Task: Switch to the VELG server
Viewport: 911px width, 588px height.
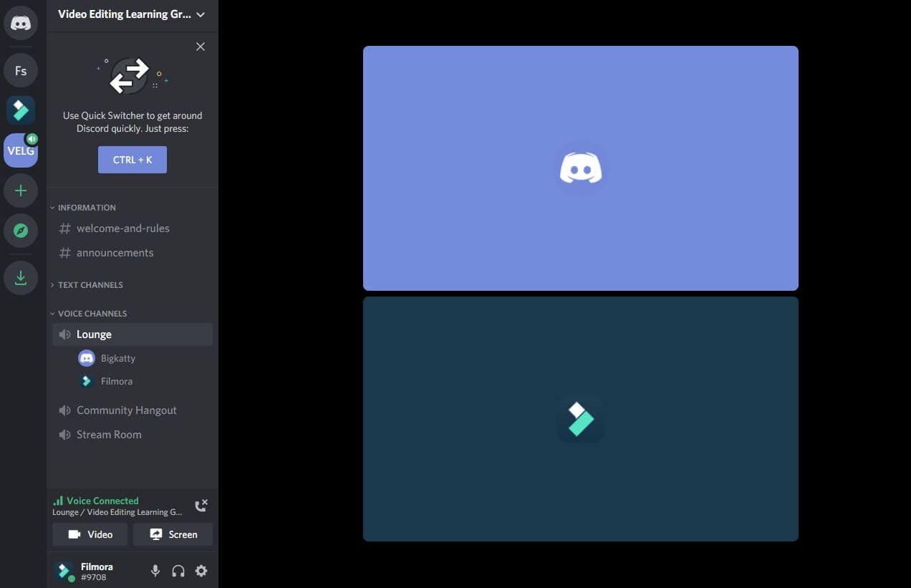Action: point(21,150)
